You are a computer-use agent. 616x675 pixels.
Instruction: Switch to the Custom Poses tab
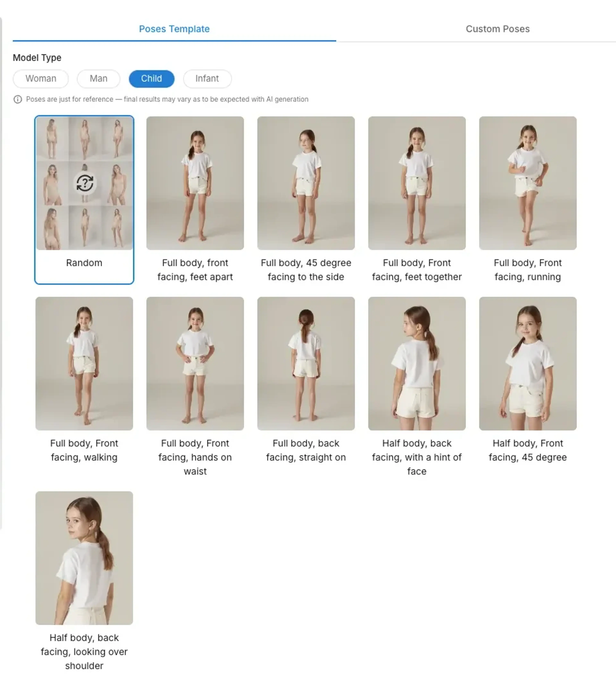click(497, 29)
